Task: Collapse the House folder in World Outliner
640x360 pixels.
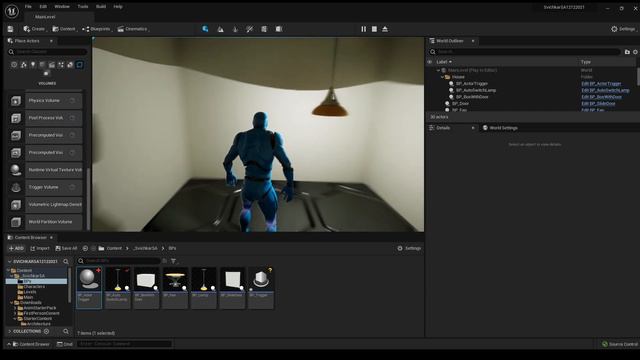Action: (442, 77)
